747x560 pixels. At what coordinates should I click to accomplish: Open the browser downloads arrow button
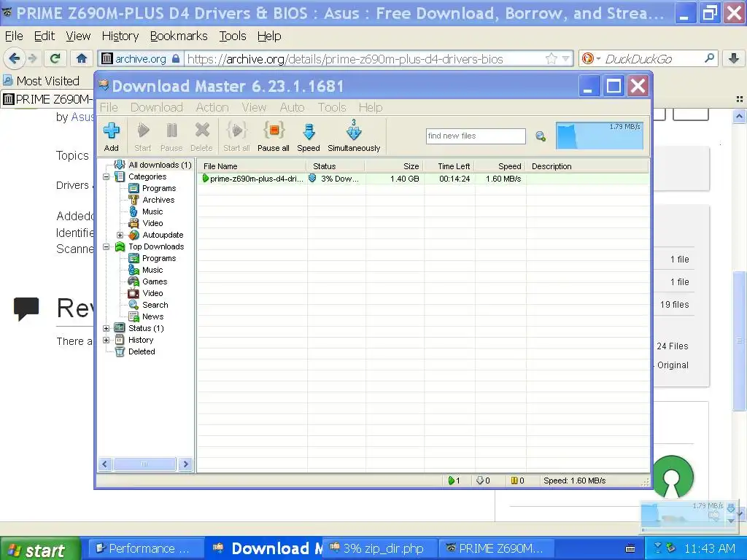point(734,58)
